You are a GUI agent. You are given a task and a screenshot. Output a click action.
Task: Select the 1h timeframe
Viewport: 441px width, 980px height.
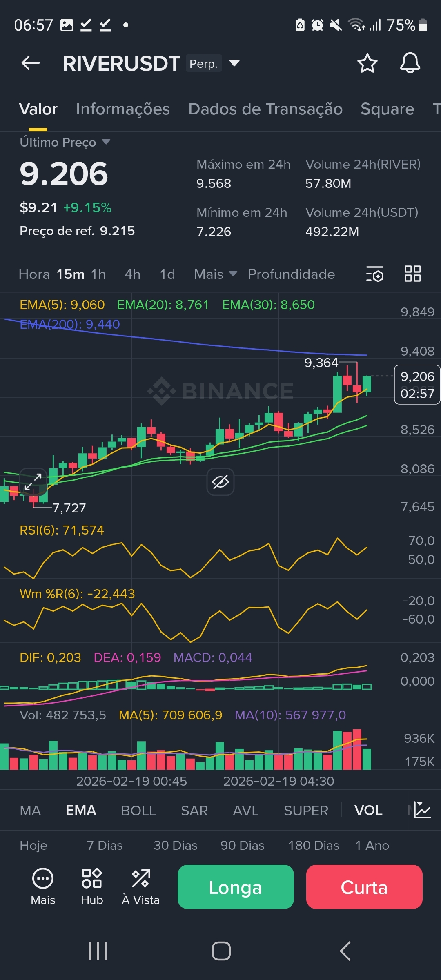[98, 274]
